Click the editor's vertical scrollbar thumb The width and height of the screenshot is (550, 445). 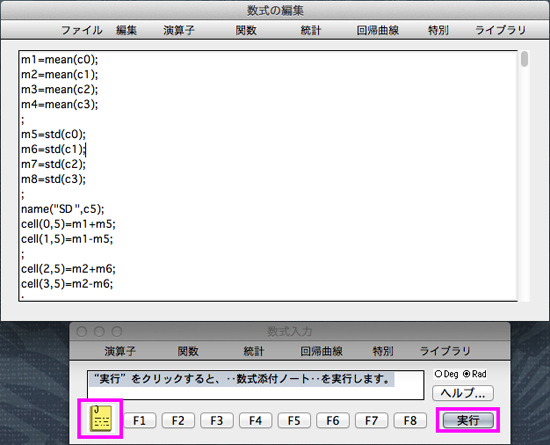click(x=524, y=59)
